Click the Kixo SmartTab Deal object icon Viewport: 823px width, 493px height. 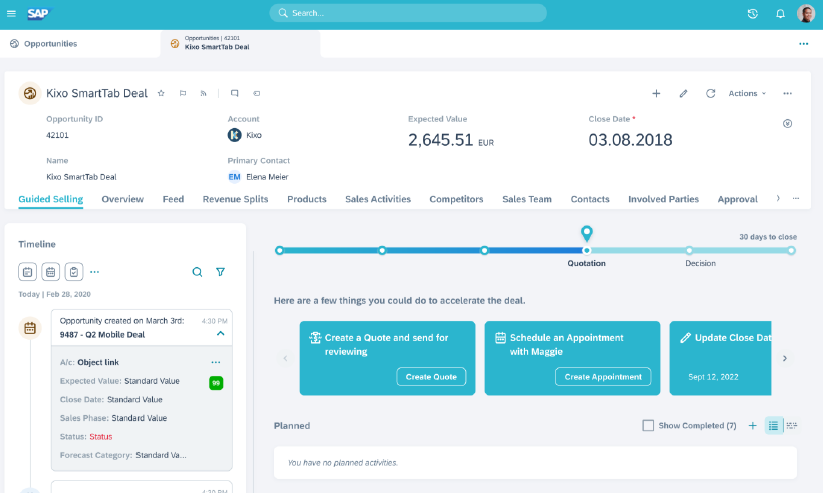tap(30, 93)
